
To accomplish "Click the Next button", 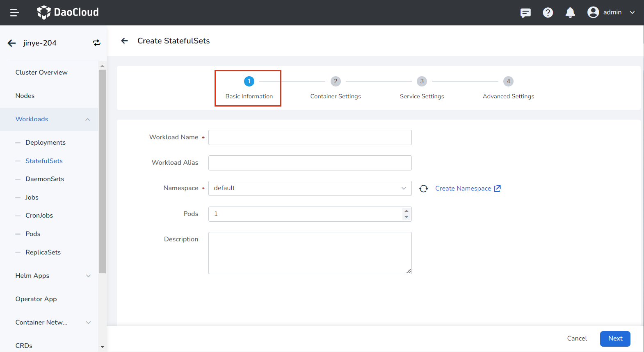I will (x=615, y=338).
